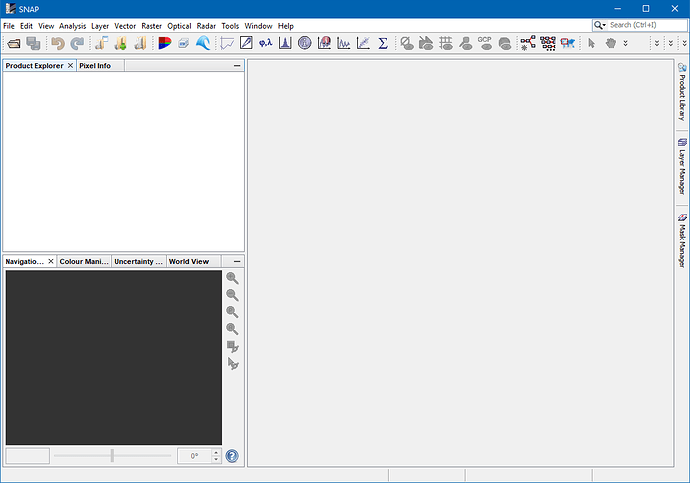Minimize the Product Explorer panel group

tap(237, 66)
